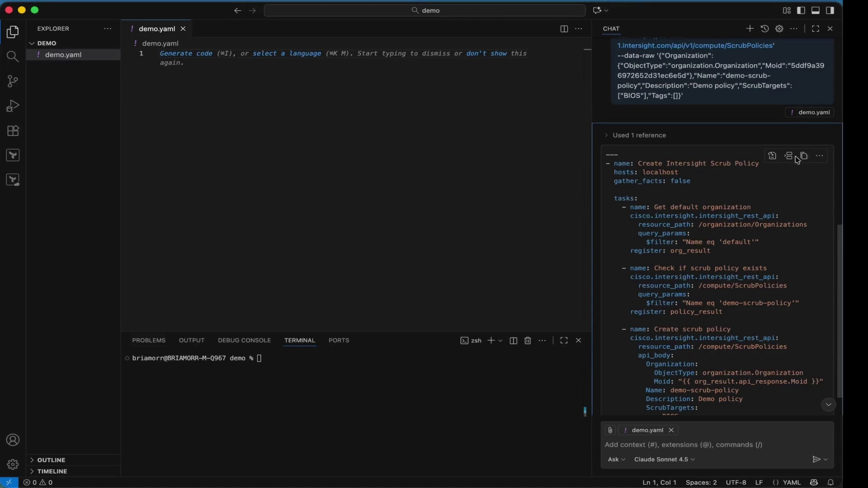
Task: Start a new chat with plus icon
Action: [750, 28]
